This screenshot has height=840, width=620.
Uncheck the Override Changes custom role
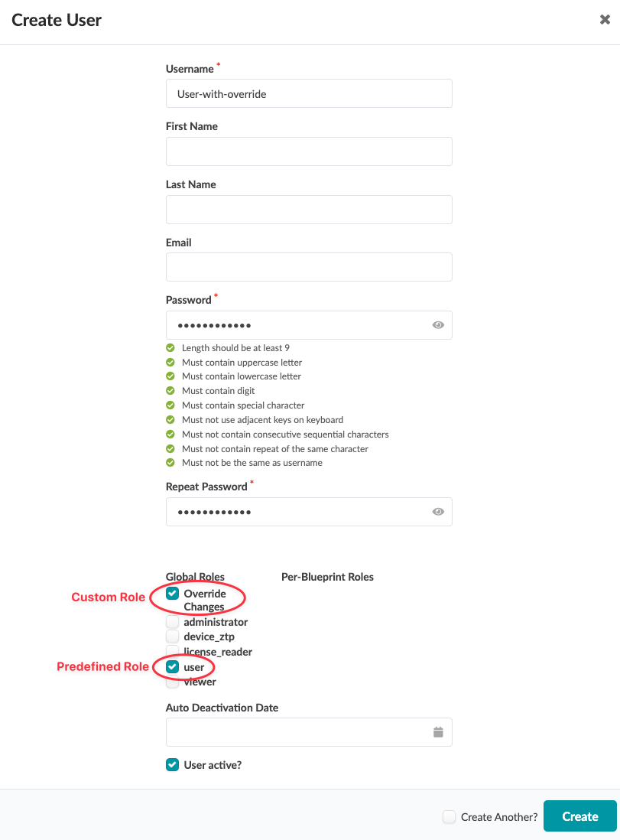173,594
